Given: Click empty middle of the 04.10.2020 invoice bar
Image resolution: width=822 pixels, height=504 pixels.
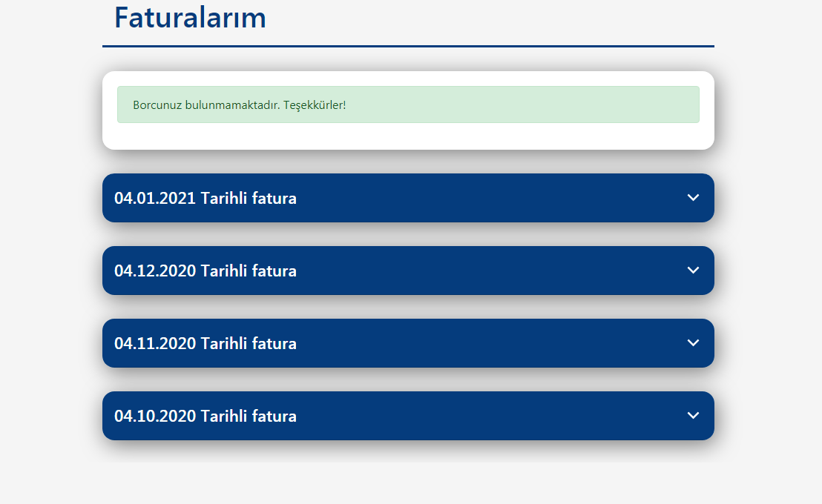Looking at the screenshot, I should [x=487, y=416].
